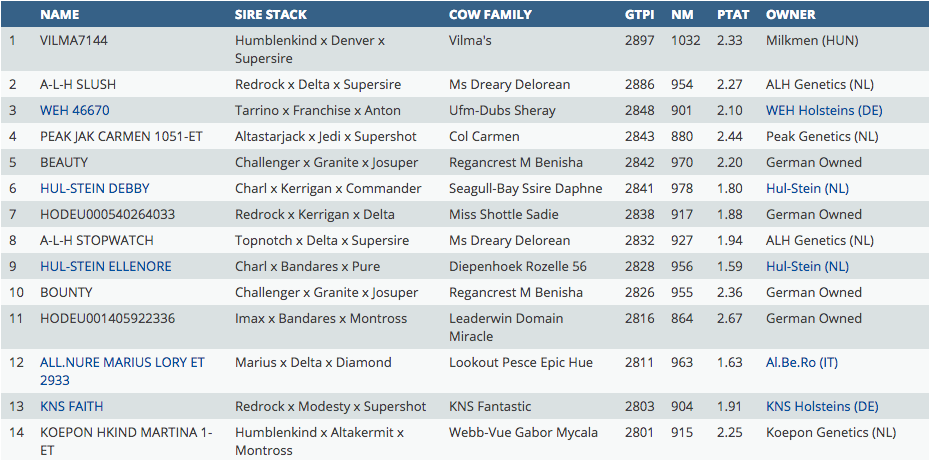The width and height of the screenshot is (930, 460).
Task: Click the GTPI column header
Action: click(639, 15)
